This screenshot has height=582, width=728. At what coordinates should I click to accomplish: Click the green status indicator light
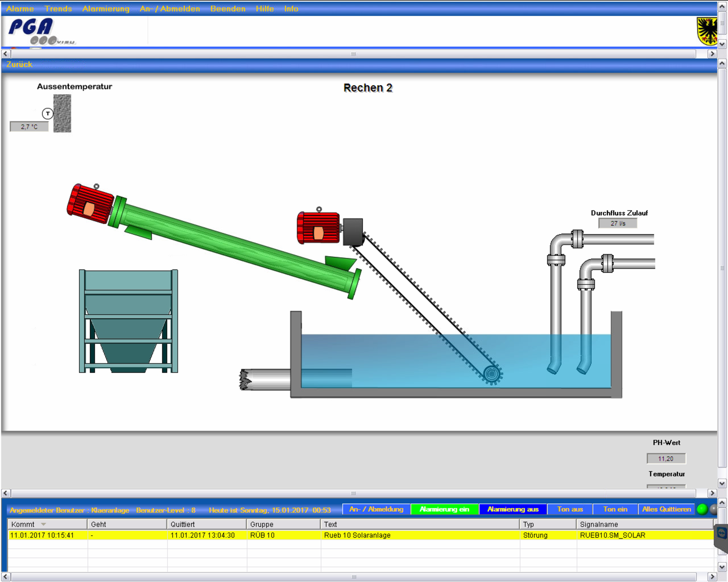(x=702, y=509)
